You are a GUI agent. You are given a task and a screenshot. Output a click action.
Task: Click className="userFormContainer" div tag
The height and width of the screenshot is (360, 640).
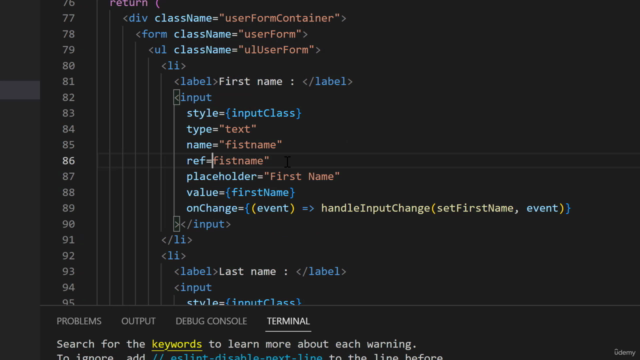point(234,18)
